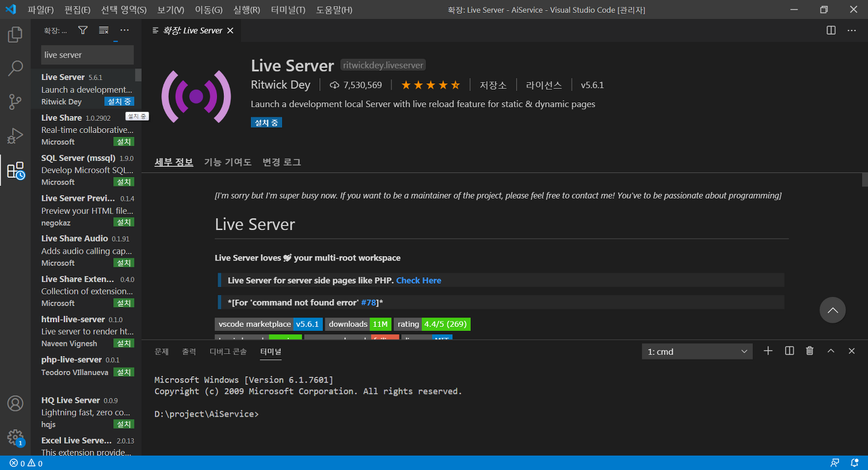
Task: Switch to the 기능 기여도 tab
Action: point(228,162)
